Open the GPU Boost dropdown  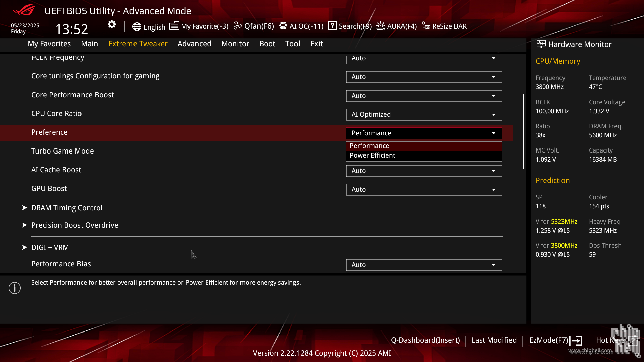click(x=424, y=190)
